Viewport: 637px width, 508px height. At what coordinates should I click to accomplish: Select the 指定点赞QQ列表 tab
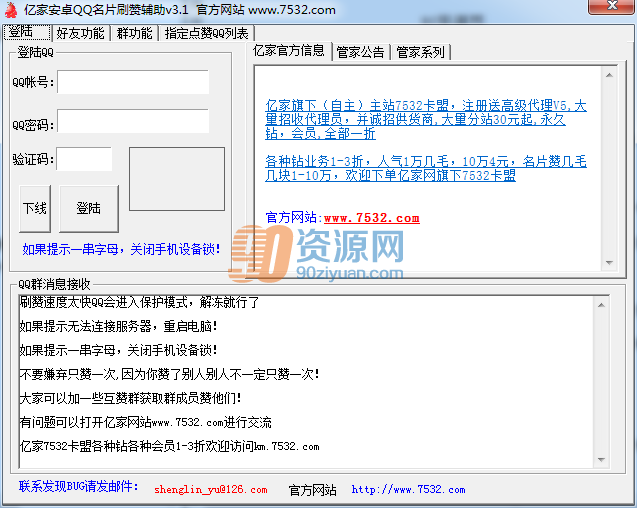pos(207,33)
